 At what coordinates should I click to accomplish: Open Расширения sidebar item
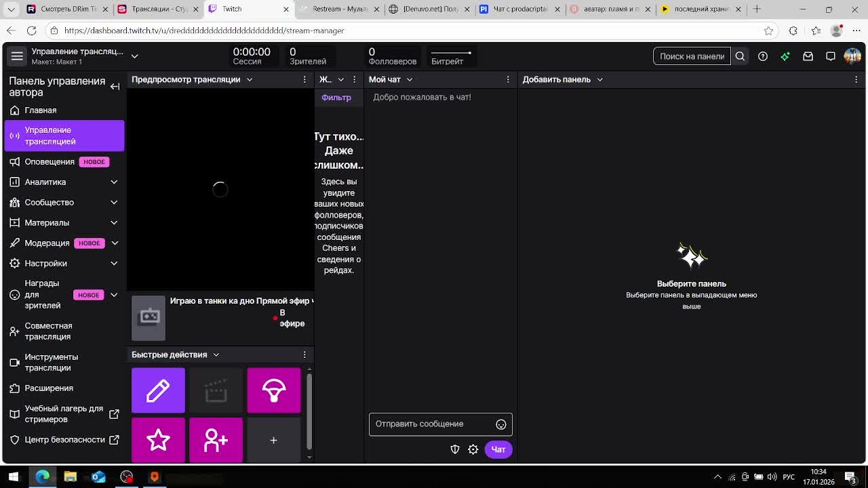point(64,388)
